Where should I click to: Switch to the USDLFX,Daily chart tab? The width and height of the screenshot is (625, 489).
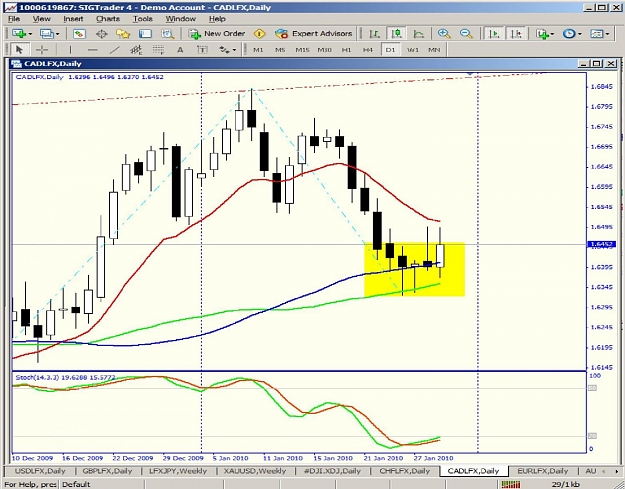[x=40, y=471]
